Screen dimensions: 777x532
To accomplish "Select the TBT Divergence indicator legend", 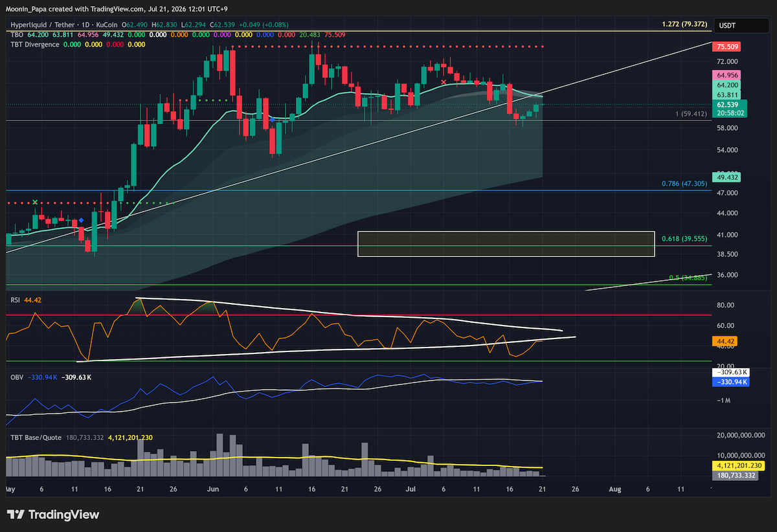I will [x=35, y=45].
